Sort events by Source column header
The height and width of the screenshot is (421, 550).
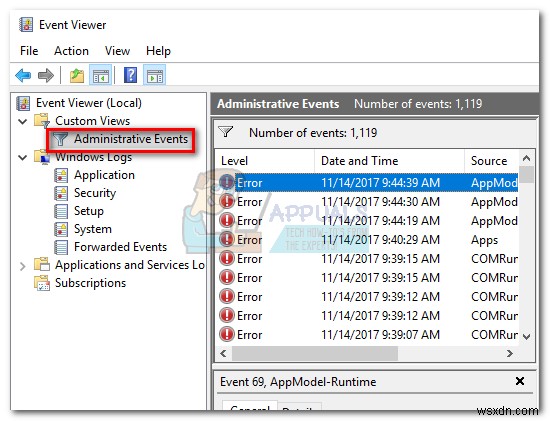491,161
